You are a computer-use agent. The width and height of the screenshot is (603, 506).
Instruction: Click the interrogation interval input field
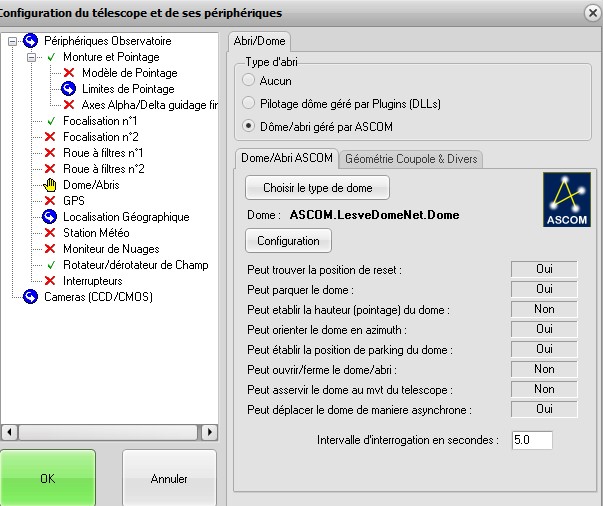coord(531,440)
